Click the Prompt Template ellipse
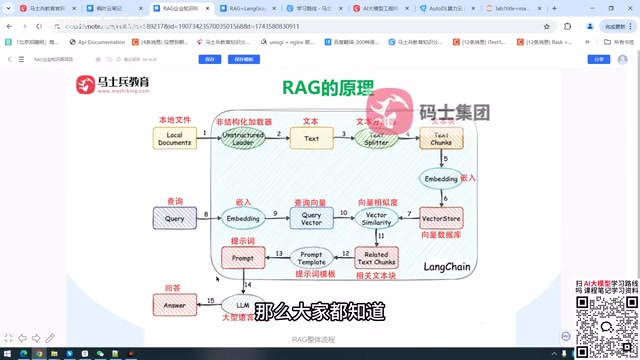 point(311,258)
